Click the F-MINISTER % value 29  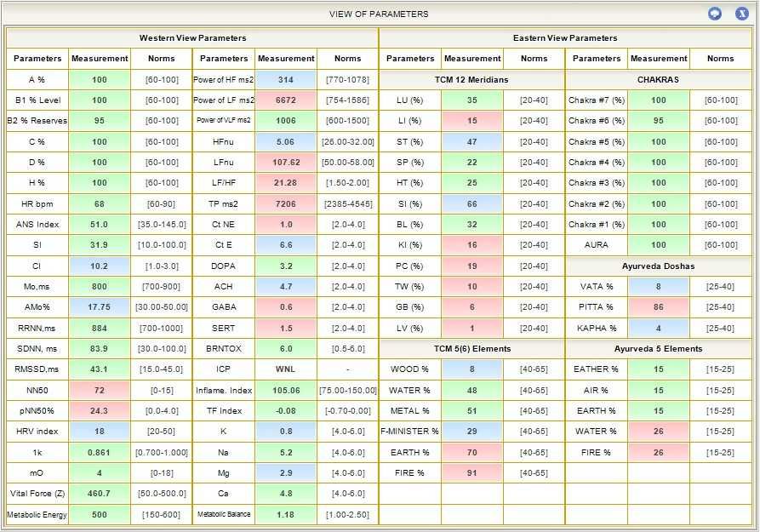[x=472, y=431]
